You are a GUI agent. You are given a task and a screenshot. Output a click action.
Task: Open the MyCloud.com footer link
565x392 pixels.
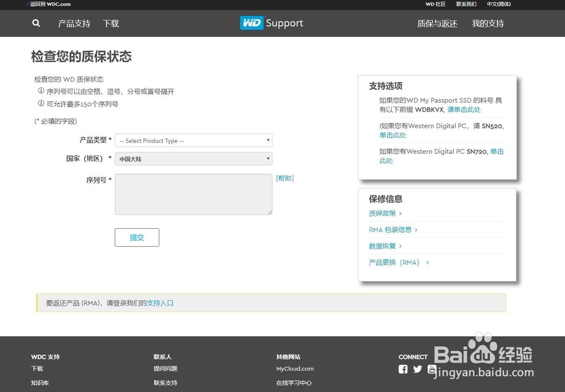[x=295, y=369]
